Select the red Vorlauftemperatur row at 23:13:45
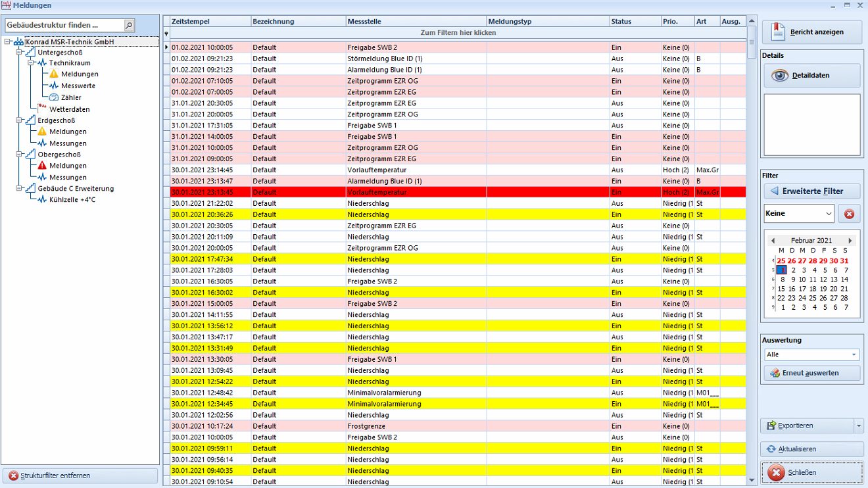Image resolution: width=868 pixels, height=488 pixels. click(x=458, y=192)
